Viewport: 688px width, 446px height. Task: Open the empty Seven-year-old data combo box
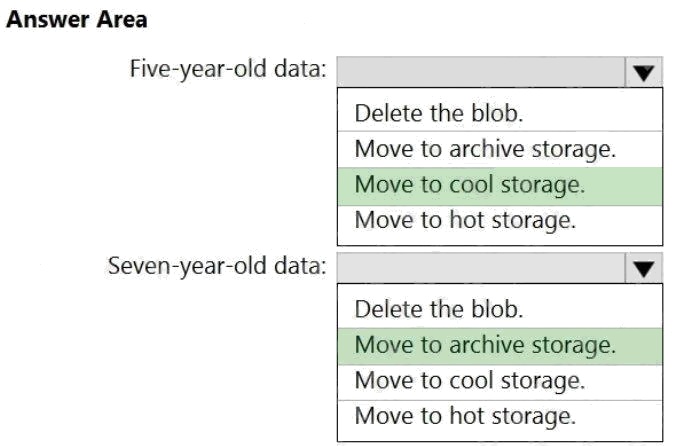point(481,268)
